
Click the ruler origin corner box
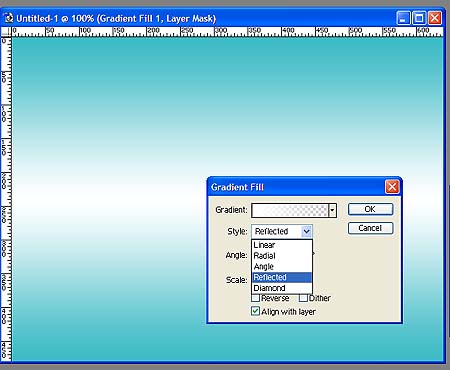click(6, 32)
